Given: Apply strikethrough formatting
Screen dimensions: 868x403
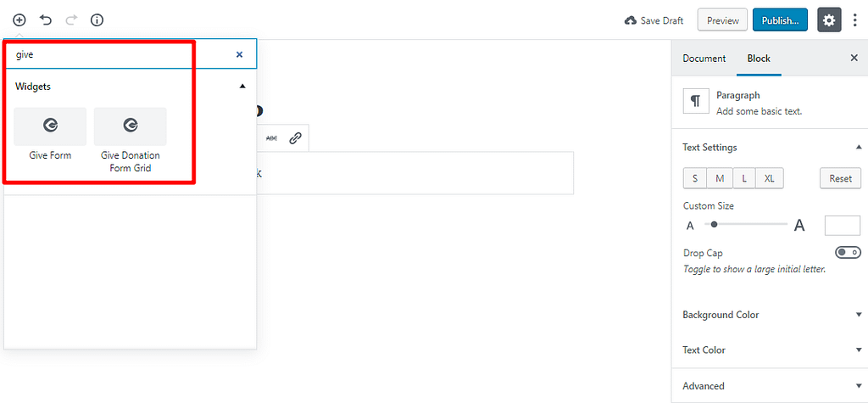Looking at the screenshot, I should click(272, 138).
